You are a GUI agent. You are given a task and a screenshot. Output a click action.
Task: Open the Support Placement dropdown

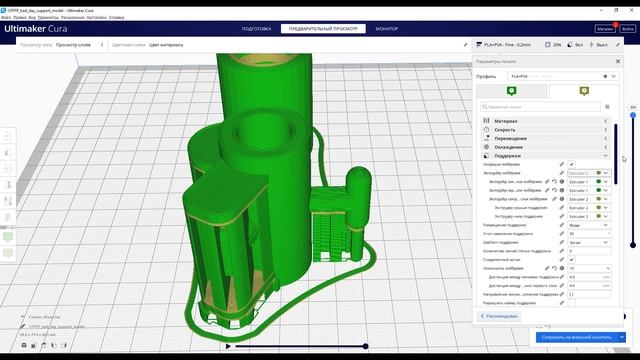589,225
